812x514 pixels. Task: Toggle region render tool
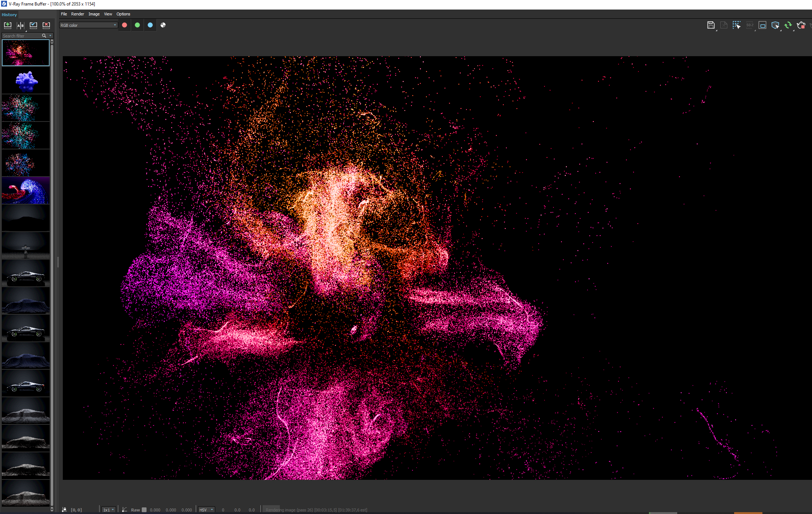point(762,25)
